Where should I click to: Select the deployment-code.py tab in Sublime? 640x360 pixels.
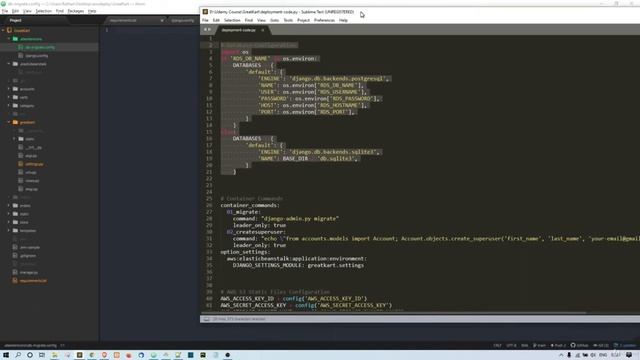tap(239, 30)
